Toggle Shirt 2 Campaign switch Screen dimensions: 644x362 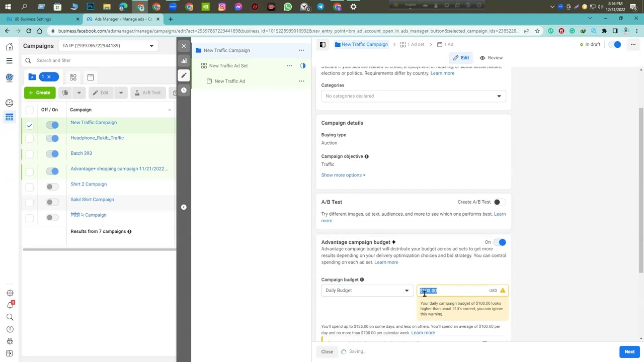(x=52, y=187)
